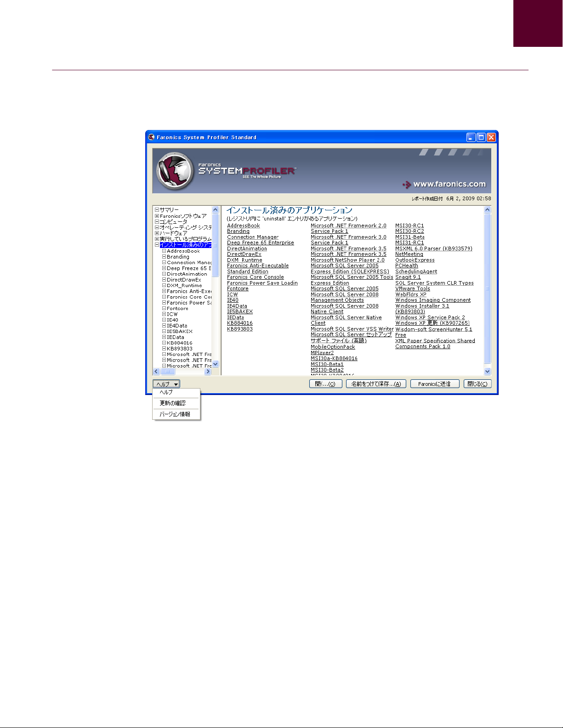Click the tree panel scroll-left arrow

click(156, 371)
